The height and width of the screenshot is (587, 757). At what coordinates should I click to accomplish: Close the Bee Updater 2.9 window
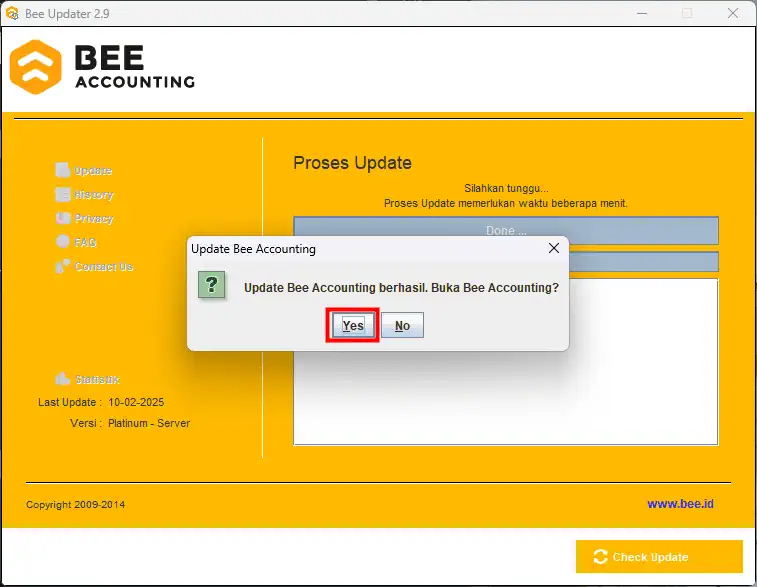click(x=733, y=14)
